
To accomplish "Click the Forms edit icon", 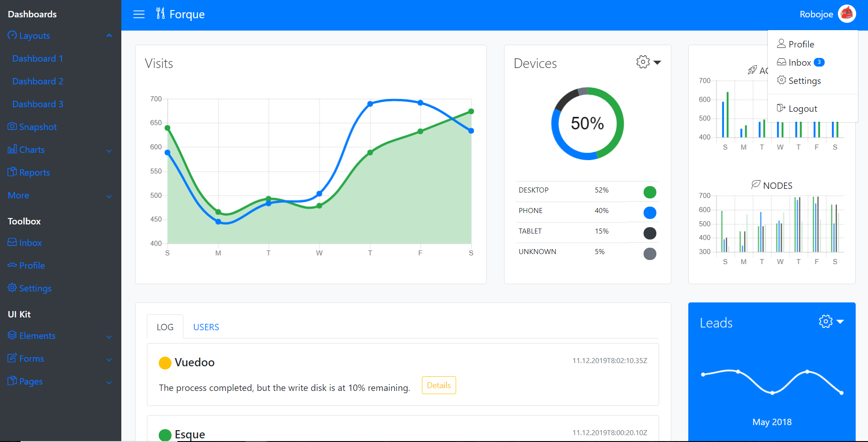I will tap(12, 358).
